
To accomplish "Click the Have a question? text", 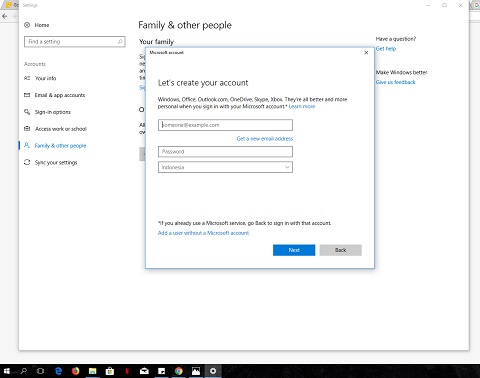I will (396, 39).
